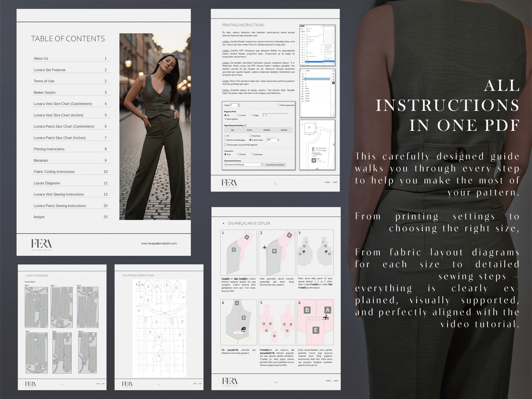Switch to the Poster tab in Page Sizing
The image size is (532, 399).
pos(250,130)
